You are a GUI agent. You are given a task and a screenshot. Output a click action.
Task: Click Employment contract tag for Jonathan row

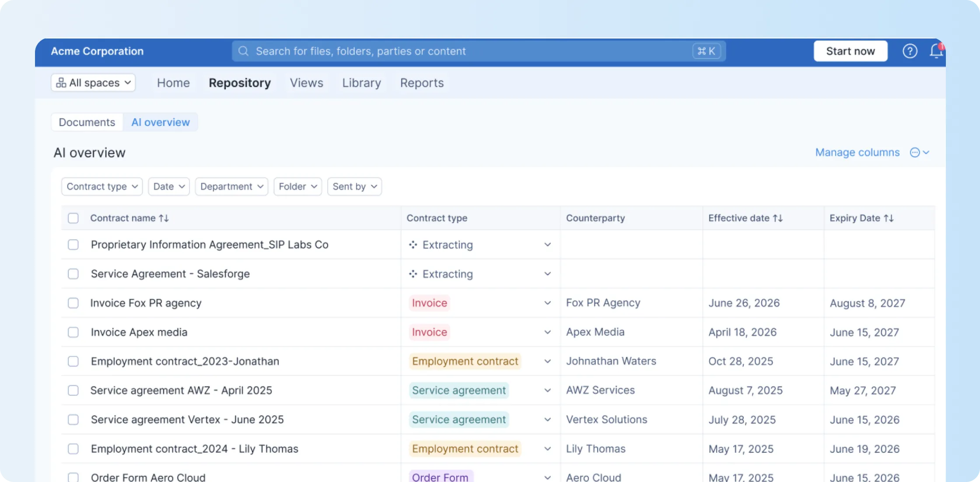465,361
